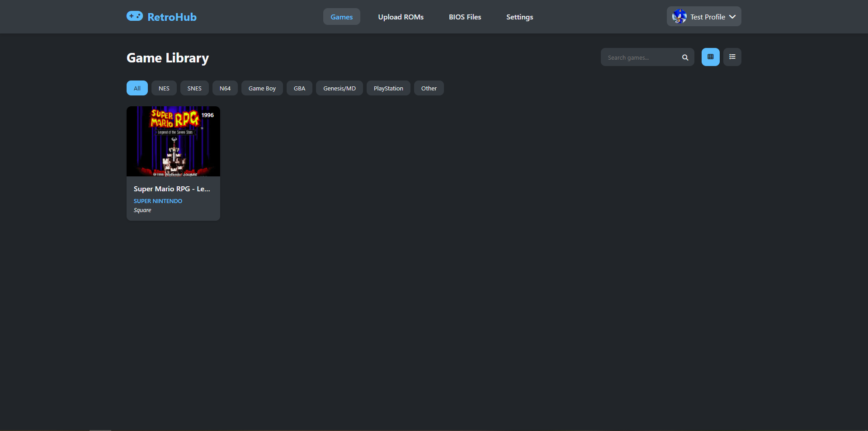
Task: Switch to grid view layout
Action: tap(710, 57)
